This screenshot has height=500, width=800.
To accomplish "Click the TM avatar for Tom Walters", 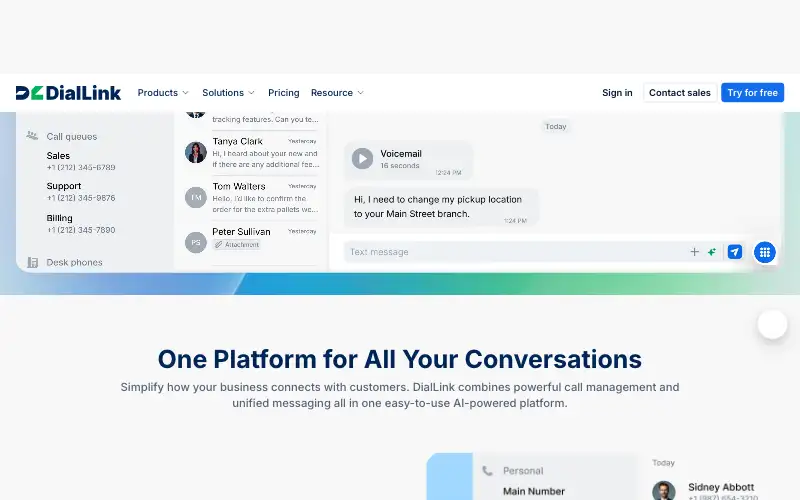I will point(195,197).
